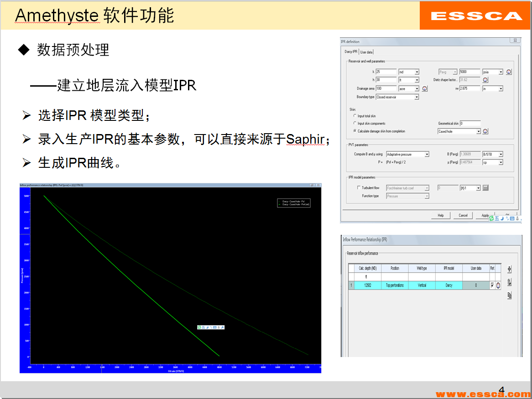Select the Input skin components option
532x399 pixels.
pyautogui.click(x=355, y=124)
